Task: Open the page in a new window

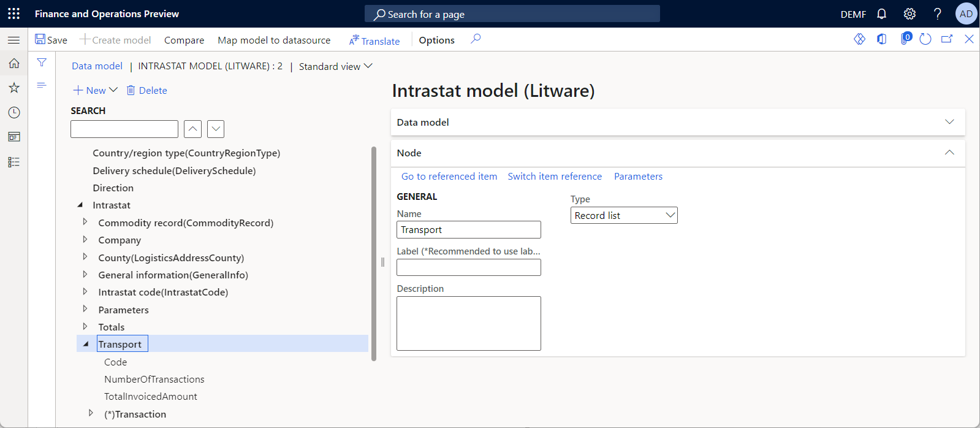Action: (x=947, y=39)
